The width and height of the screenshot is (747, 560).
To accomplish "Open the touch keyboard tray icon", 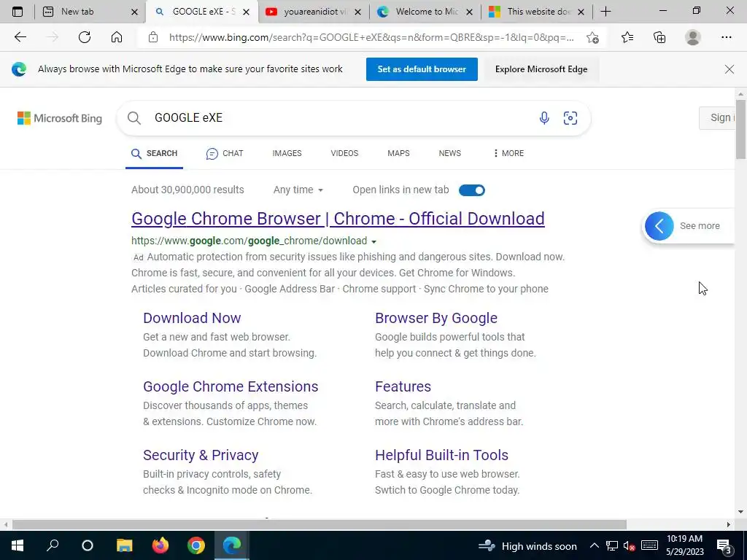I will coord(649,546).
